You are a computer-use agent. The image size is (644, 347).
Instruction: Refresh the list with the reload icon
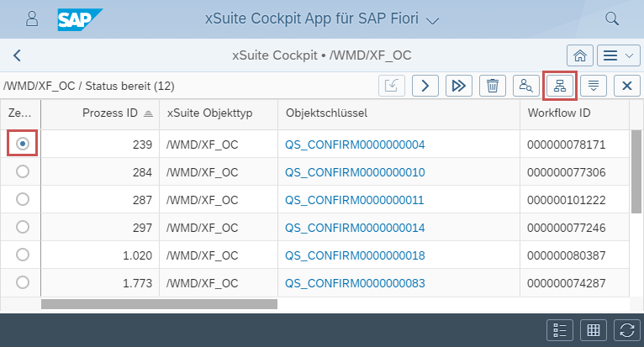tap(627, 330)
